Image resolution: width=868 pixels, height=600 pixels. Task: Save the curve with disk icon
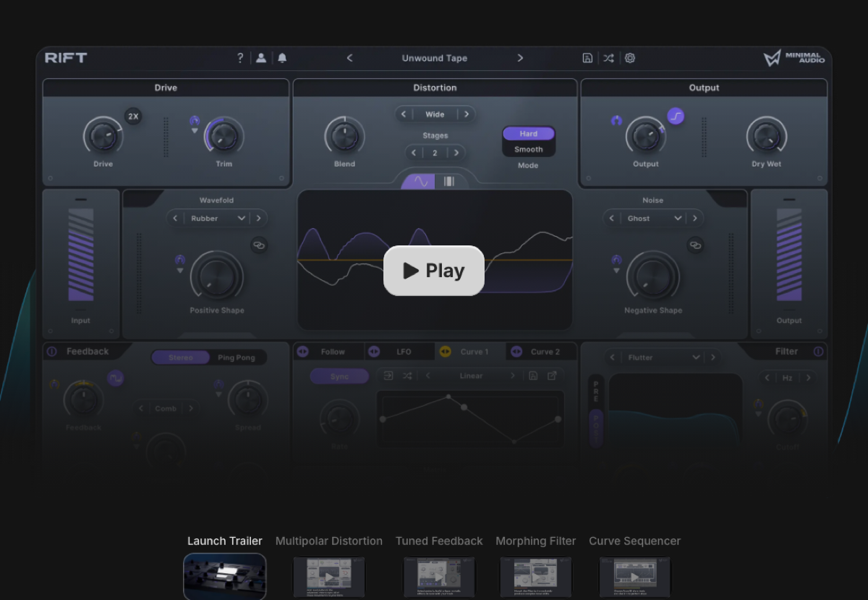pos(533,376)
